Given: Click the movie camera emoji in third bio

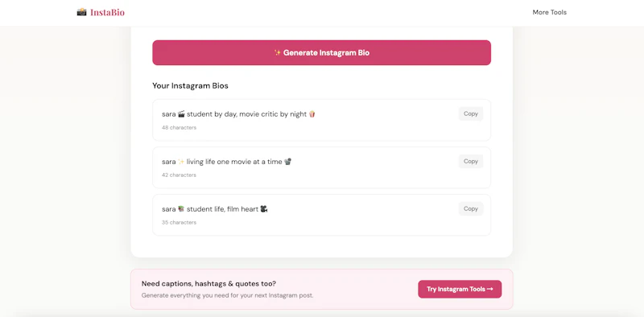Looking at the screenshot, I should tap(264, 209).
